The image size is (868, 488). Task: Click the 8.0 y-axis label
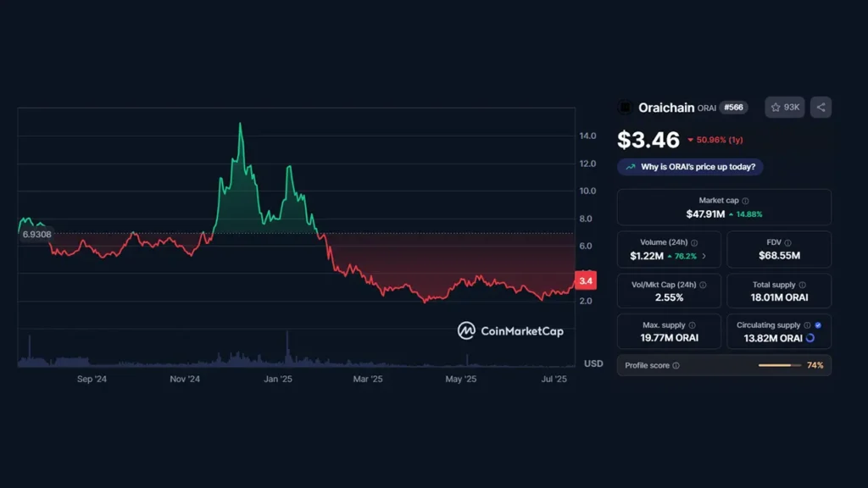coord(586,219)
